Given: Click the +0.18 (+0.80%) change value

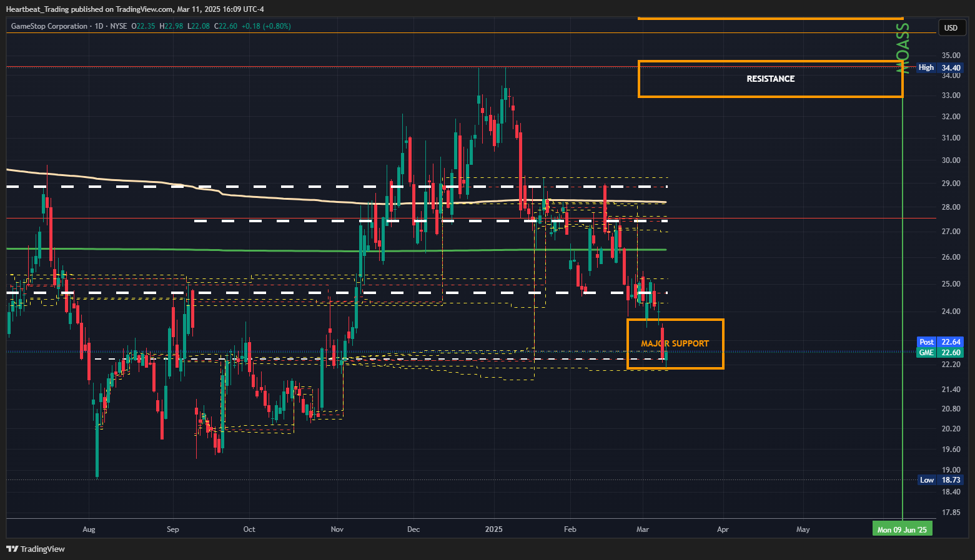Looking at the screenshot, I should tap(266, 26).
